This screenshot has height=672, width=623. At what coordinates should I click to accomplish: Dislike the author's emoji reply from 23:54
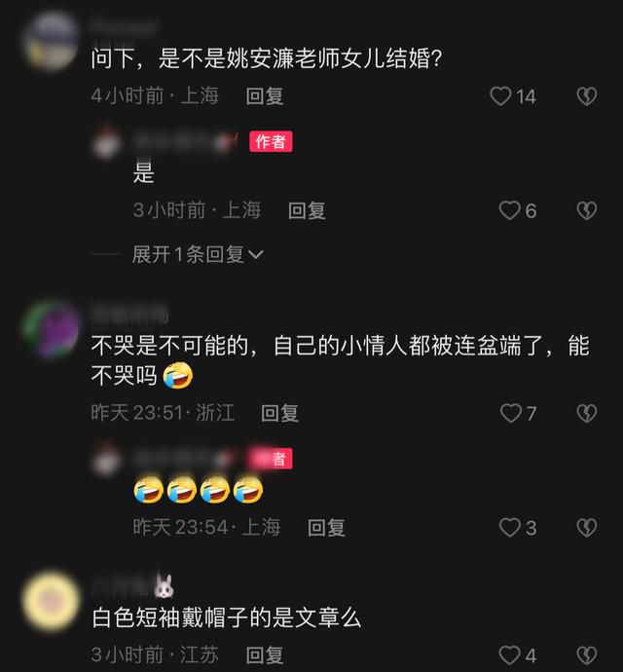click(587, 528)
